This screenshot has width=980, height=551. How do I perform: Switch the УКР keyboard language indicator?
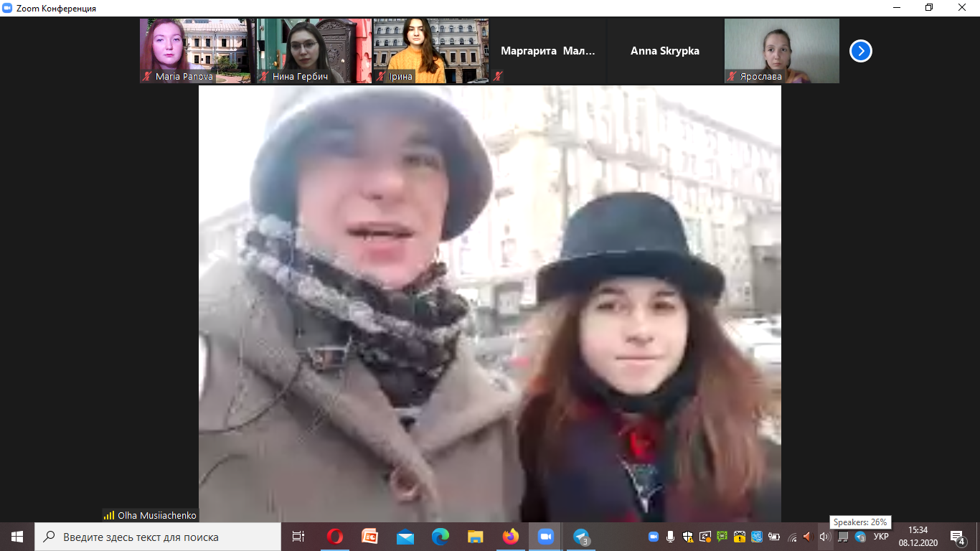pyautogui.click(x=881, y=537)
